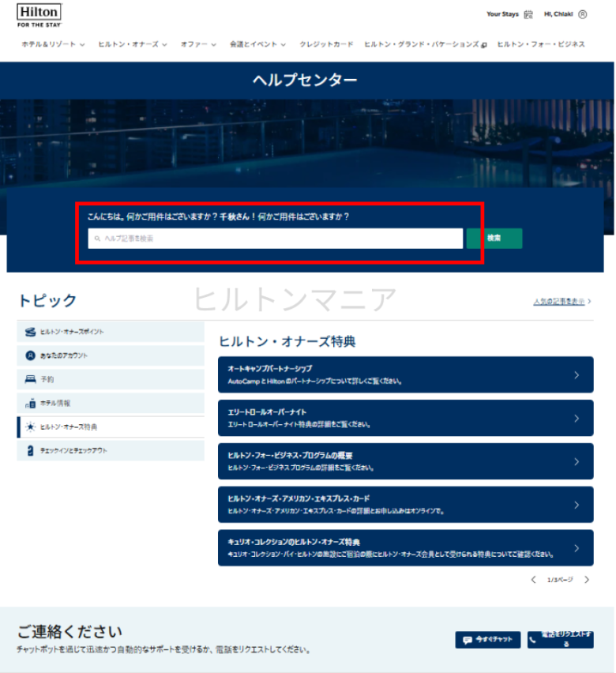Click the あなたのアカウント person icon
Viewport: 616px width, 673px height.
pyautogui.click(x=30, y=355)
